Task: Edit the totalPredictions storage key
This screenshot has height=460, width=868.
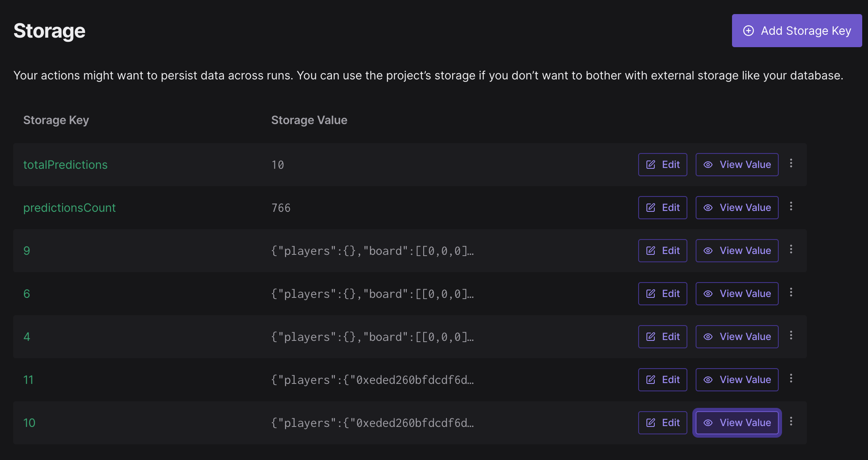Action: (x=663, y=165)
